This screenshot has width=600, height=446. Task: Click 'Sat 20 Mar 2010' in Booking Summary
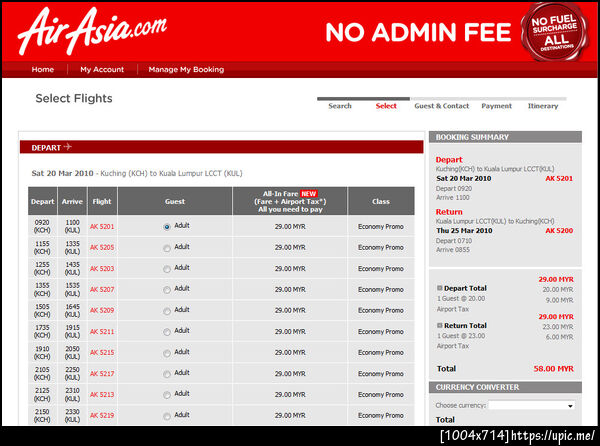(x=463, y=179)
